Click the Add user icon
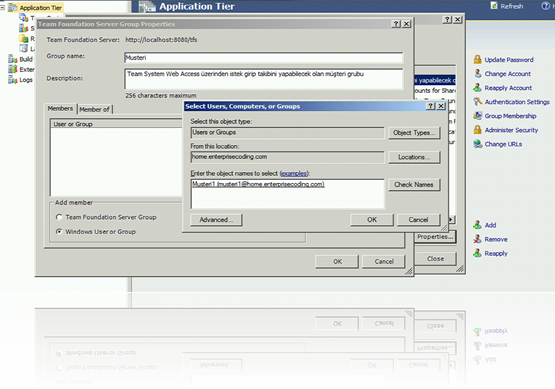This screenshot has height=389, width=555. point(477,225)
